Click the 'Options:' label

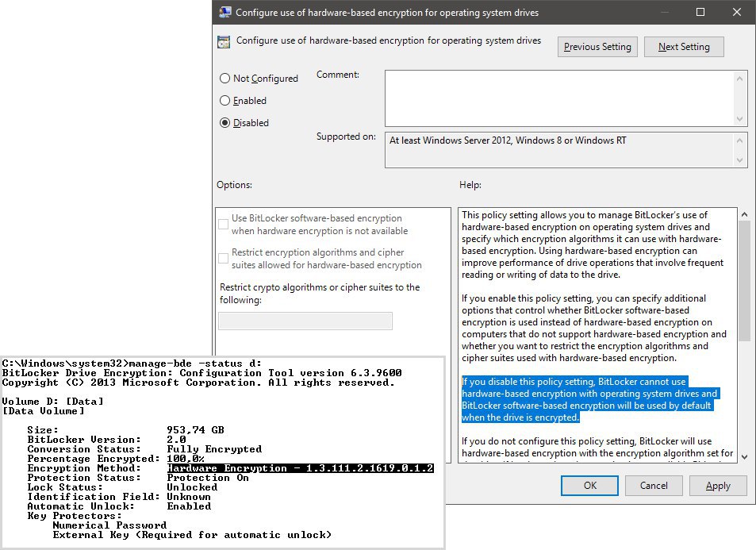point(234,185)
